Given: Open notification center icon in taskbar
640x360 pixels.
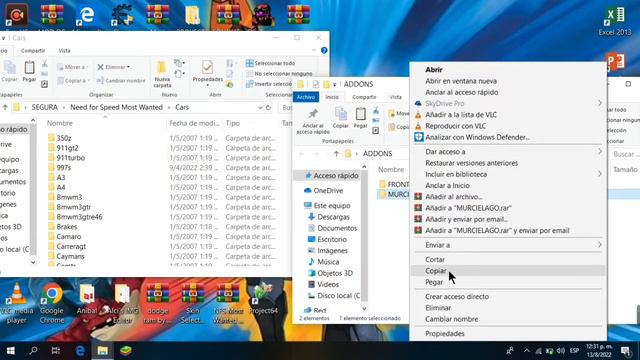Looking at the screenshot, I should 626,351.
